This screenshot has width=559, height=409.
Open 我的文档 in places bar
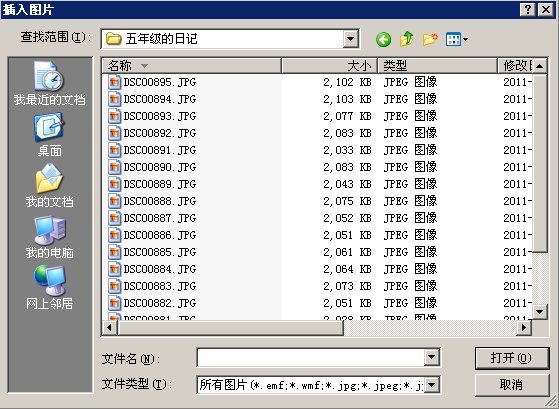click(x=50, y=186)
